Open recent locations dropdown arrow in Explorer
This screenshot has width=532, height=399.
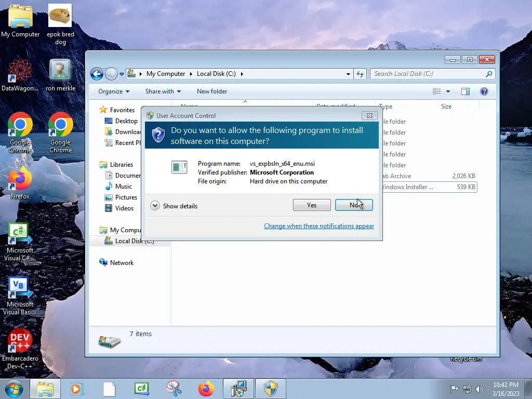point(122,74)
